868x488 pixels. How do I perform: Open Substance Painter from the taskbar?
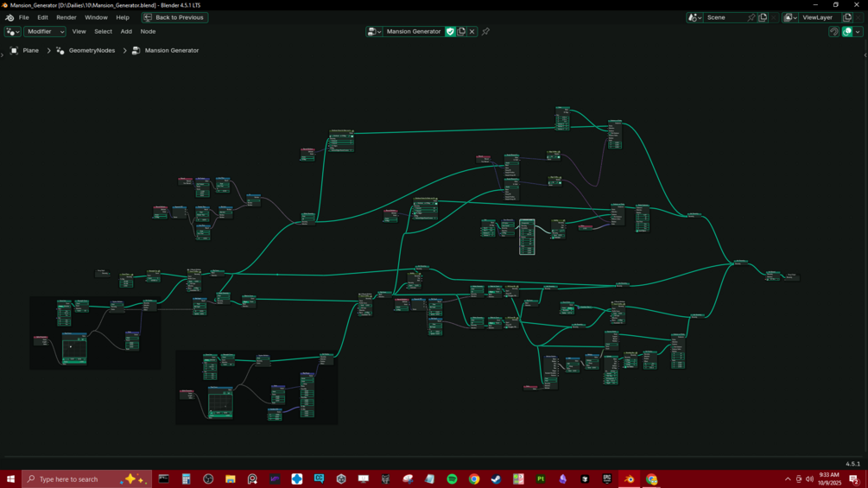(x=541, y=479)
